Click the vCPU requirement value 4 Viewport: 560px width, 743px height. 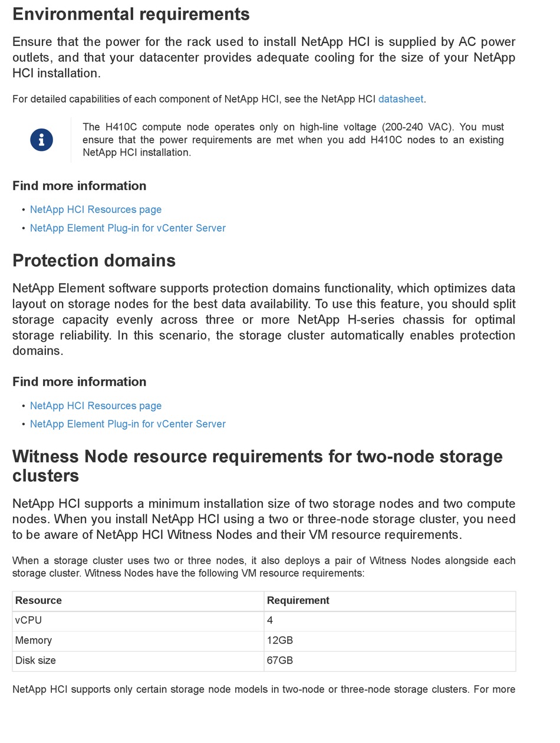pyautogui.click(x=270, y=620)
